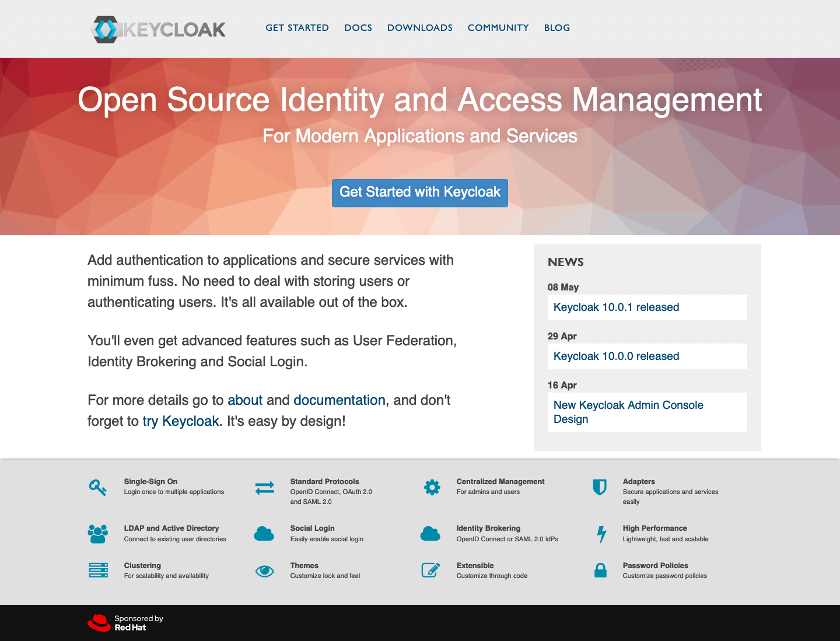The width and height of the screenshot is (840, 641).
Task: Click the Single-Sign On key icon
Action: tap(98, 487)
